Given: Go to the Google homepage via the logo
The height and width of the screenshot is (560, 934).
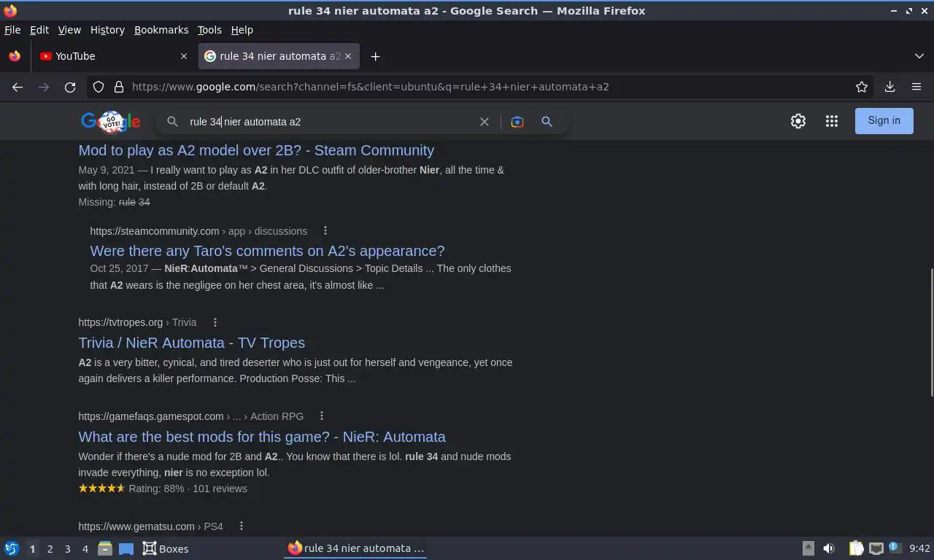Looking at the screenshot, I should point(111,122).
